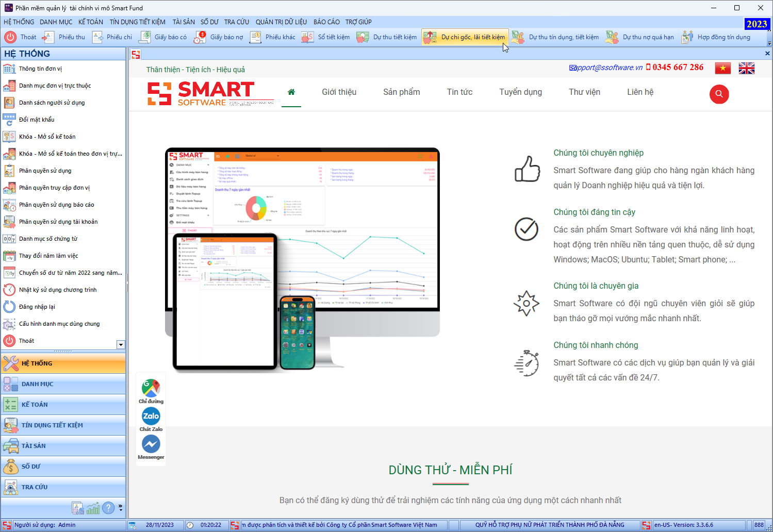Open Dự thu tín dụng, tiết kiệm icon
Viewport: 773px width, 532px height.
[518, 37]
